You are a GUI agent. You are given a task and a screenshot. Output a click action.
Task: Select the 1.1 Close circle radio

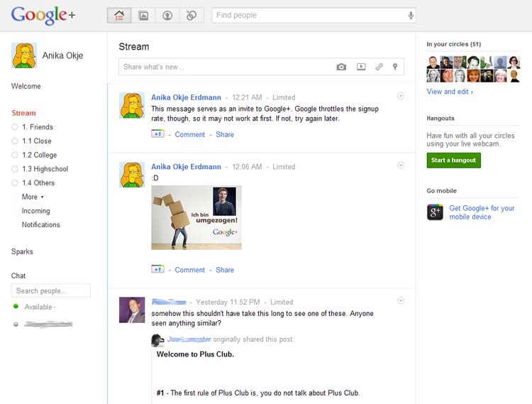click(x=15, y=141)
